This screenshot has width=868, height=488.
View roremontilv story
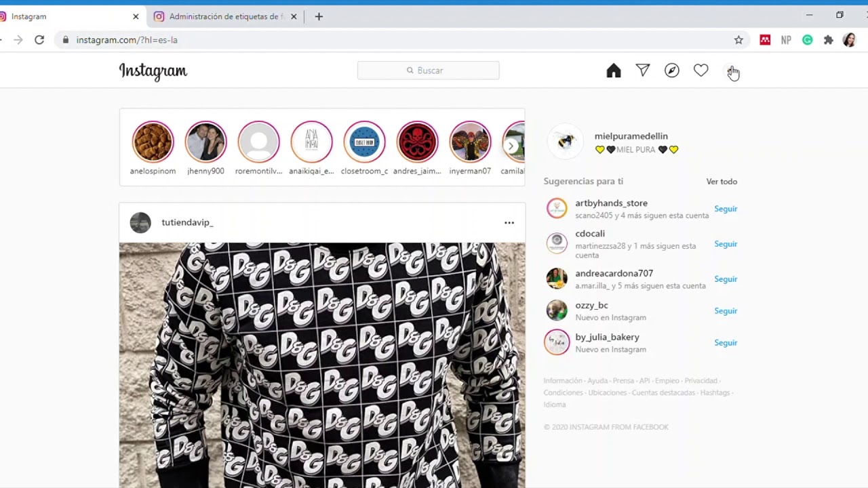pos(258,142)
